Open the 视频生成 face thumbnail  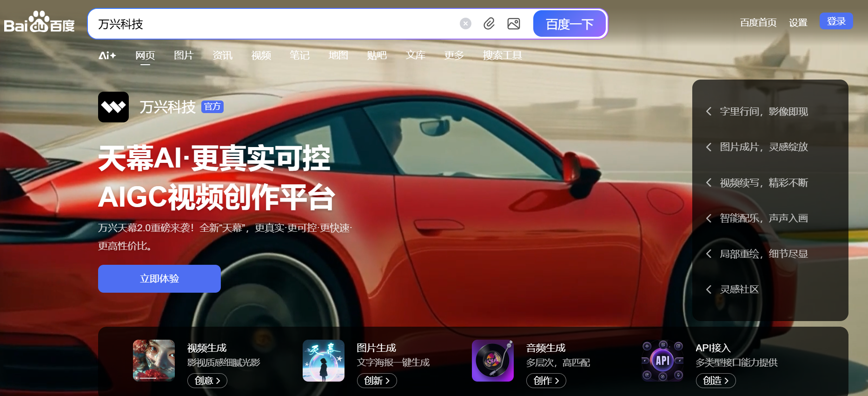click(154, 361)
